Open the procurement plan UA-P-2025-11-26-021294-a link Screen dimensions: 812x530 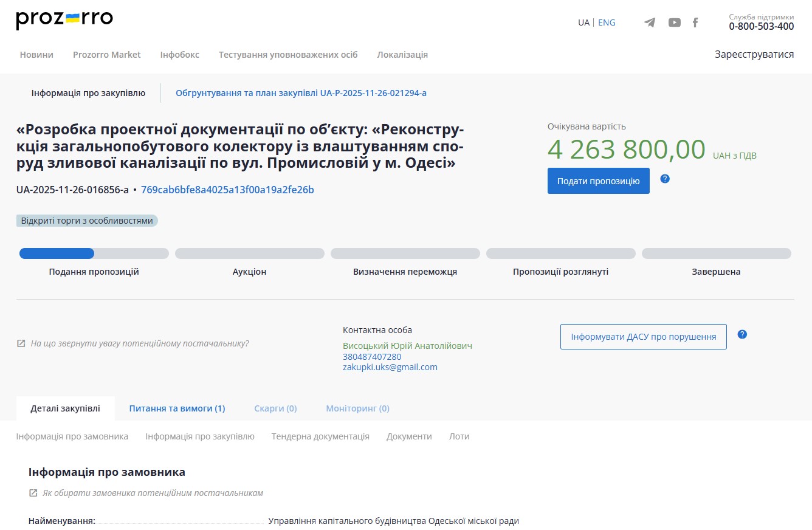301,93
